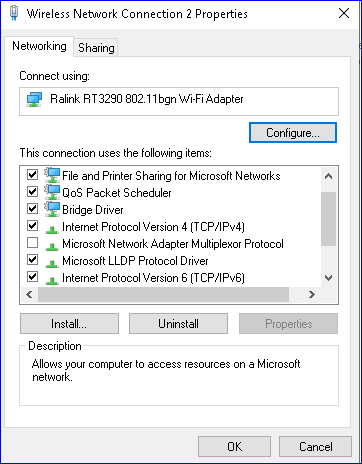Switch to the Sharing tab
This screenshot has height=464, width=362.
click(x=96, y=48)
